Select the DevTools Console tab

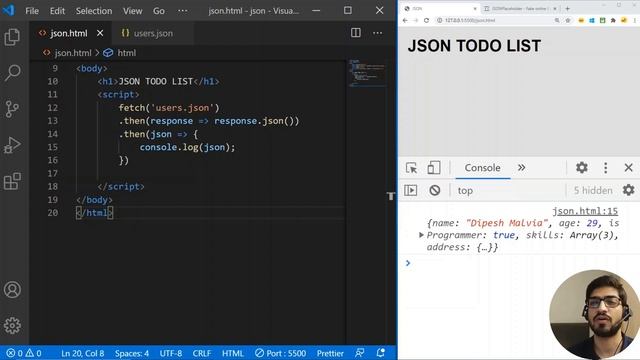[x=482, y=168]
